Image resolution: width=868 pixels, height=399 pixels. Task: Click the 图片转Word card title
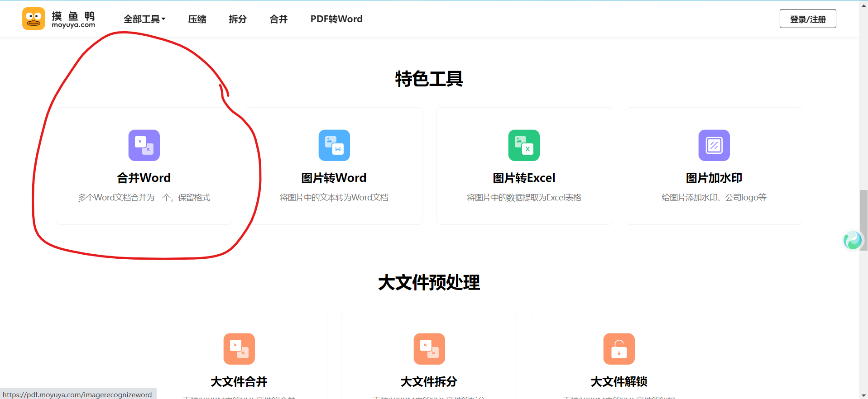pos(334,178)
